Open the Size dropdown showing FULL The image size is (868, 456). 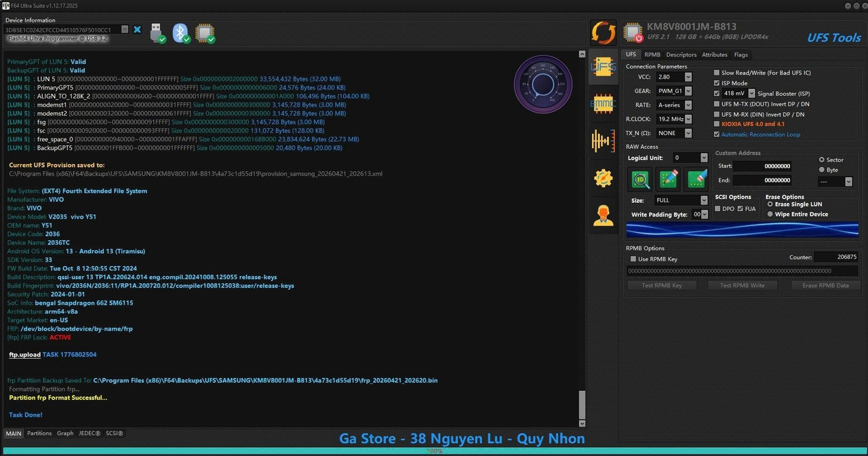(x=703, y=200)
